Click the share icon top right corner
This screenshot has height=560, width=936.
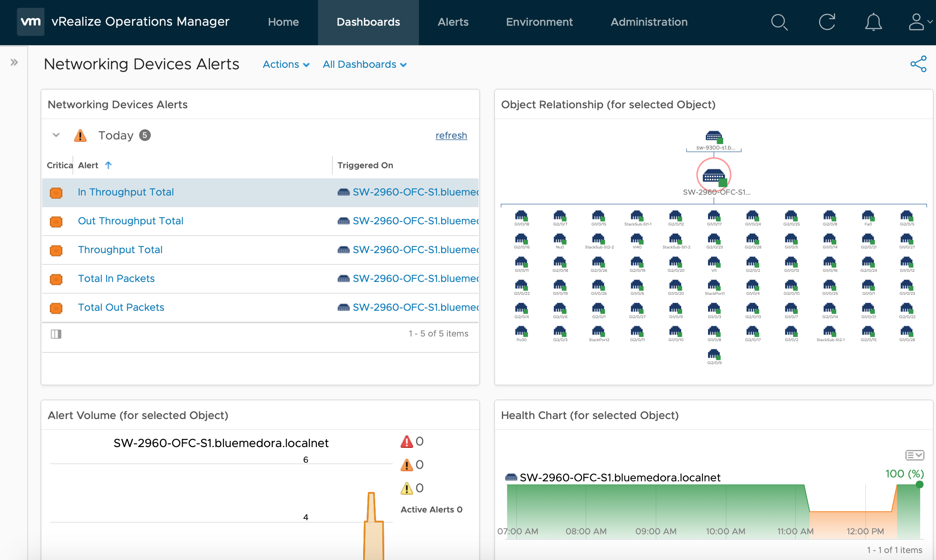tap(919, 63)
